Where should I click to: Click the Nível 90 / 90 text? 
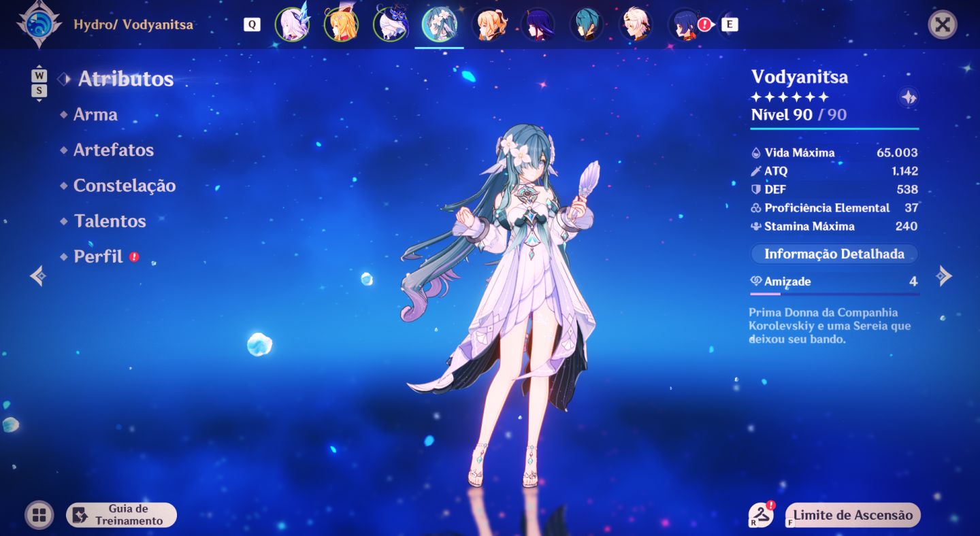point(799,115)
